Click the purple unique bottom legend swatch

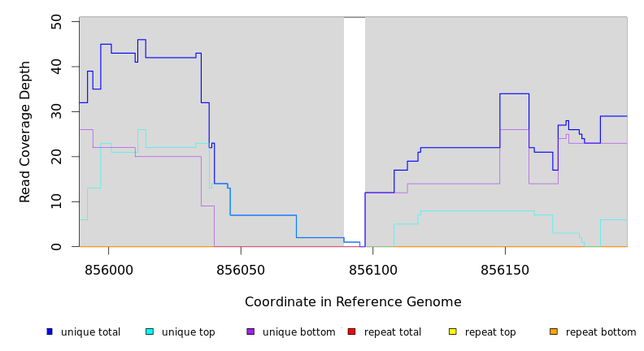(250, 331)
